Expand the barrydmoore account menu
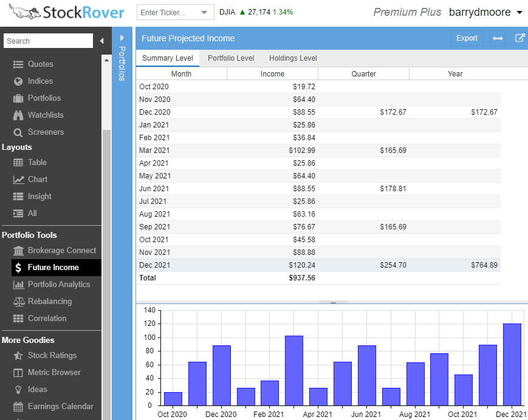This screenshot has height=420, width=528. pos(486,12)
